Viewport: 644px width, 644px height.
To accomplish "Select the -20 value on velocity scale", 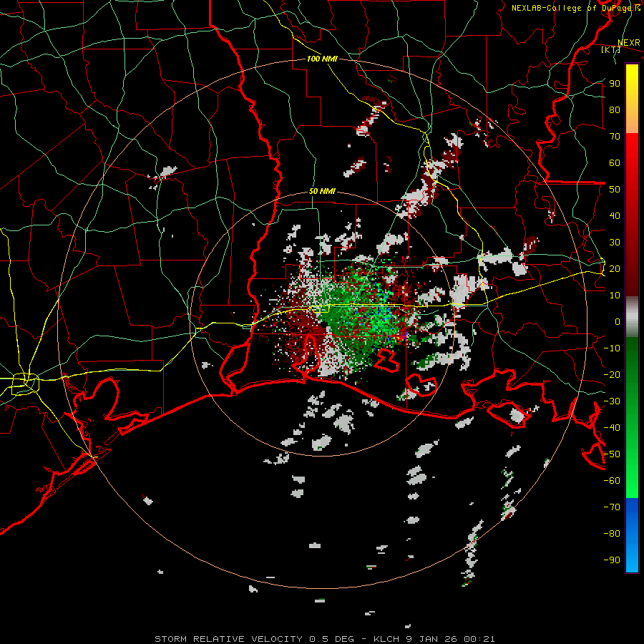I will (612, 375).
